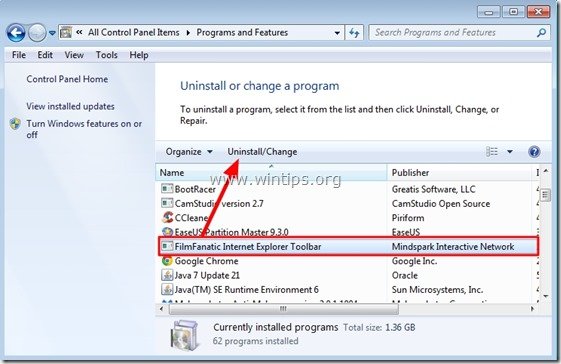Select EaseUS Partition Master icon
Screen dimensions: 561x364
[167, 232]
